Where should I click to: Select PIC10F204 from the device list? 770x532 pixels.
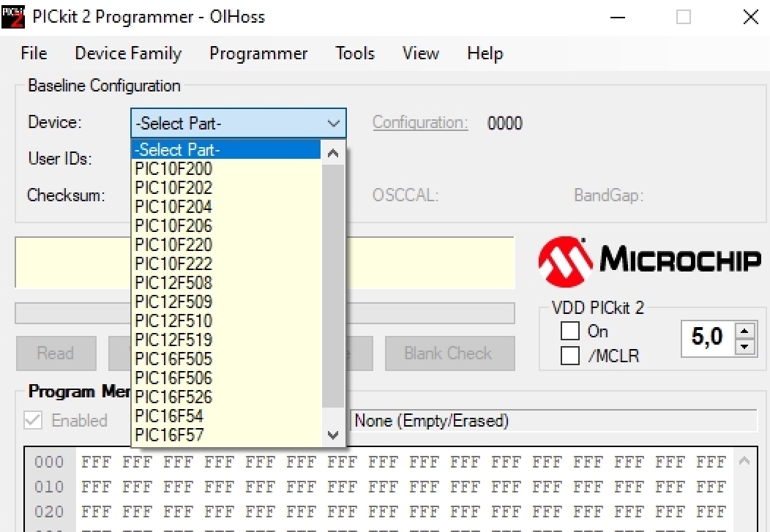(x=226, y=206)
